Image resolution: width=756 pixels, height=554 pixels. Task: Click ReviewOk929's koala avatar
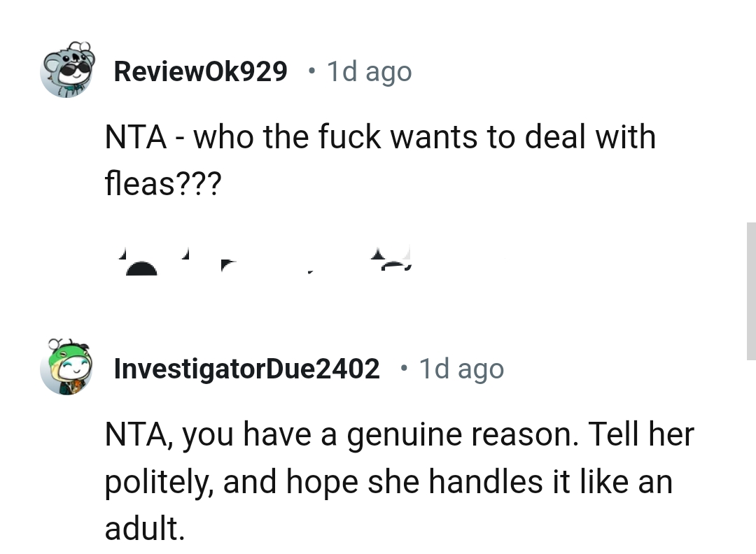[x=67, y=70]
